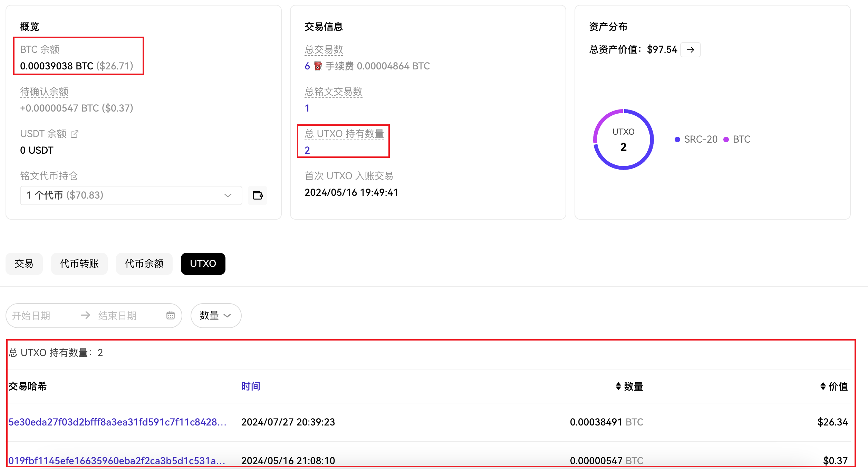Expand the 1 个代币 holdings dropdown
Screen dimensions: 868x469
pos(131,195)
